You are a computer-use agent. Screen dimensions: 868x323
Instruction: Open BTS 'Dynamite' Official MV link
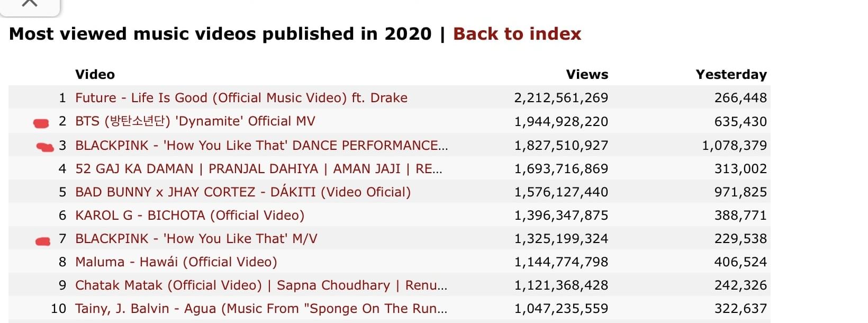pos(195,121)
